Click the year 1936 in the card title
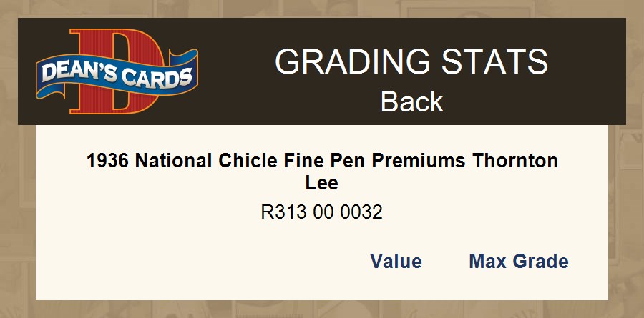The height and width of the screenshot is (318, 644). pyautogui.click(x=107, y=161)
